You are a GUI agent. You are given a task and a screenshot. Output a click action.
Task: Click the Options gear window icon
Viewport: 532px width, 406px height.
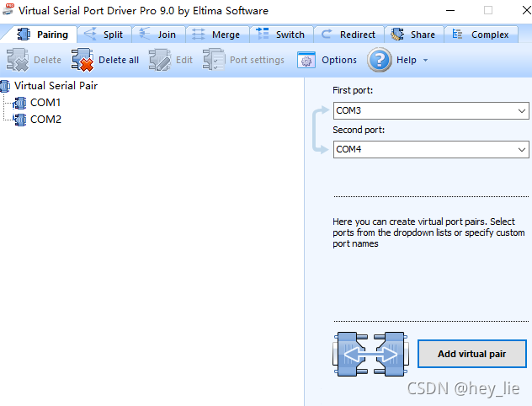[306, 60]
